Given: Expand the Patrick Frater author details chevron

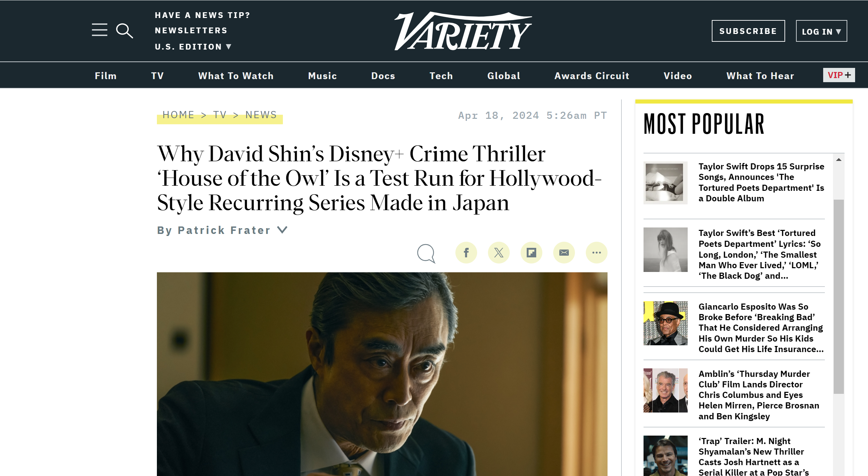Looking at the screenshot, I should [x=282, y=230].
